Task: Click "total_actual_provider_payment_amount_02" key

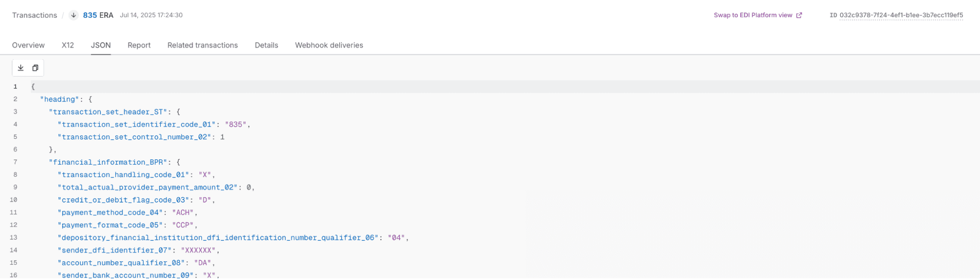Action: coord(148,187)
